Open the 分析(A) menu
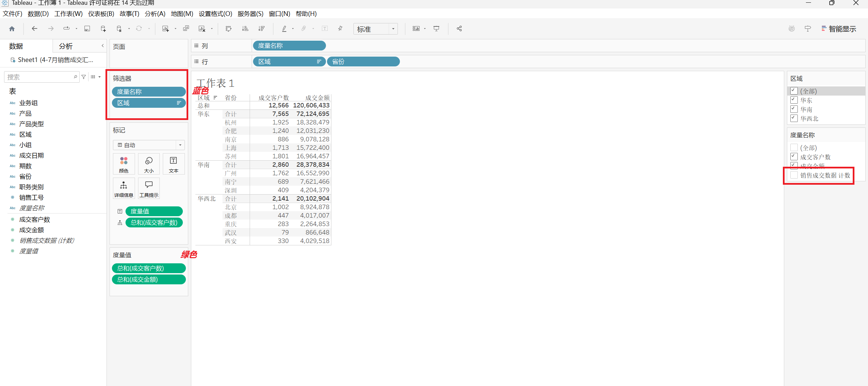This screenshot has height=386, width=868. 155,14
